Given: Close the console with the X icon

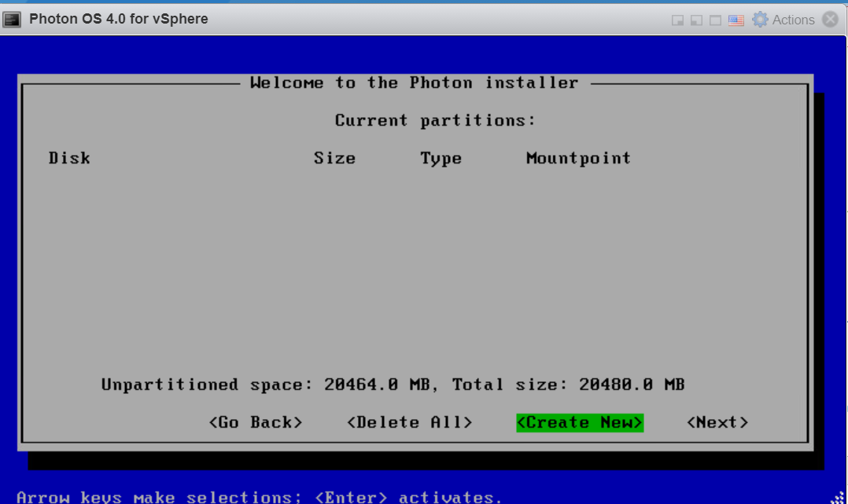Looking at the screenshot, I should pos(830,20).
